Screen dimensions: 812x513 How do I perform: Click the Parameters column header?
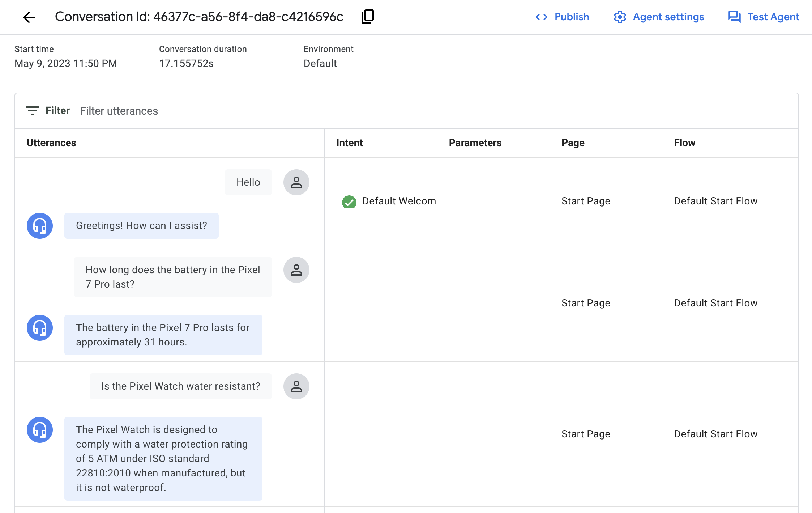(475, 143)
